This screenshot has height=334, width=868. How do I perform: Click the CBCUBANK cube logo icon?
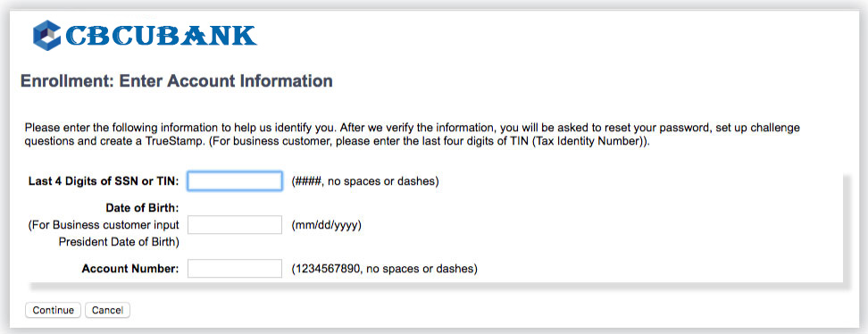46,36
